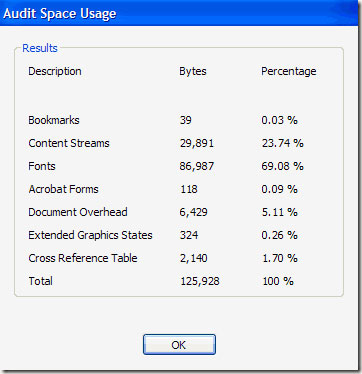This screenshot has width=362, height=374.
Task: Click the 5.11 % Document Overhead percentage
Action: [280, 212]
